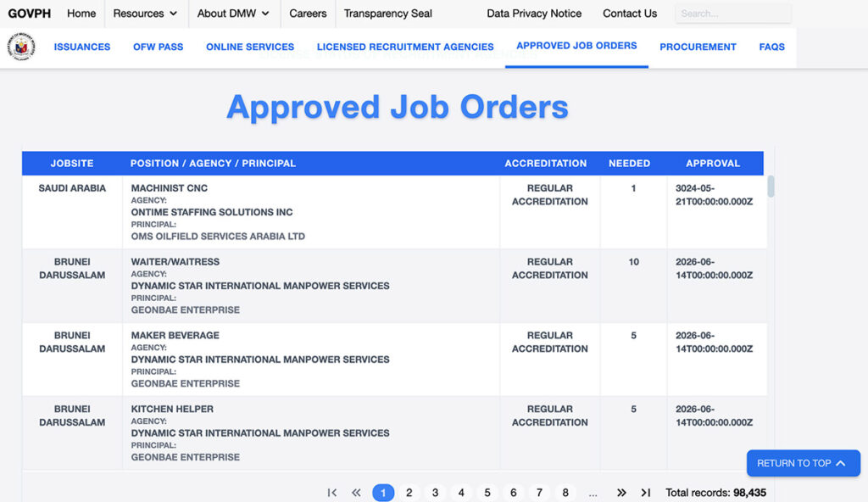The height and width of the screenshot is (502, 868).
Task: Click the Careers menu item
Action: pos(308,14)
